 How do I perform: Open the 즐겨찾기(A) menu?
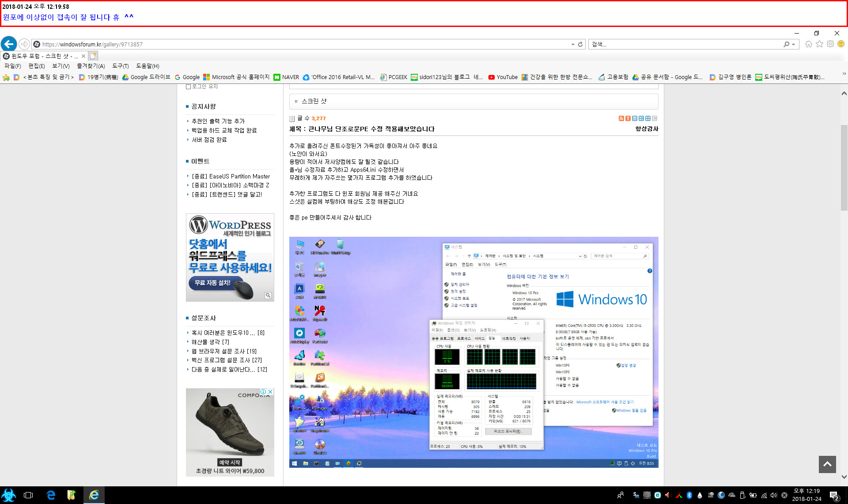[x=91, y=66]
